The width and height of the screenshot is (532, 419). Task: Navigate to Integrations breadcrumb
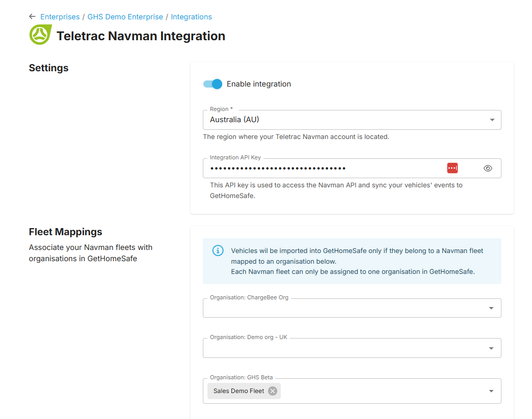191,17
